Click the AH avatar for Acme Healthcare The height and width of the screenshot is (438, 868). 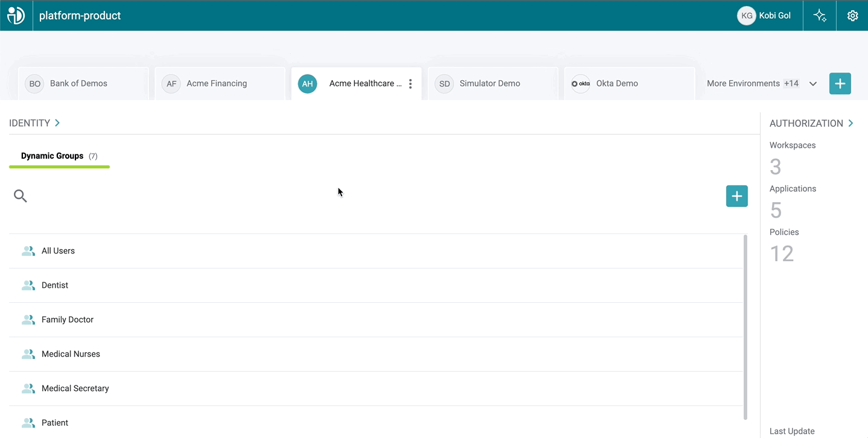click(x=308, y=84)
